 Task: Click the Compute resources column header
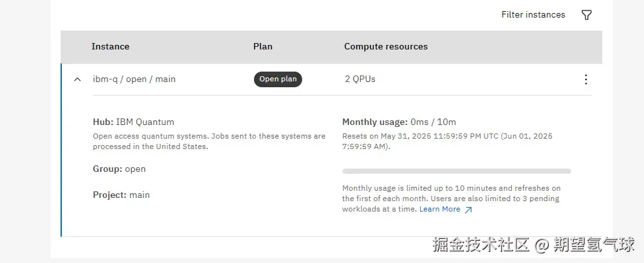tap(385, 47)
